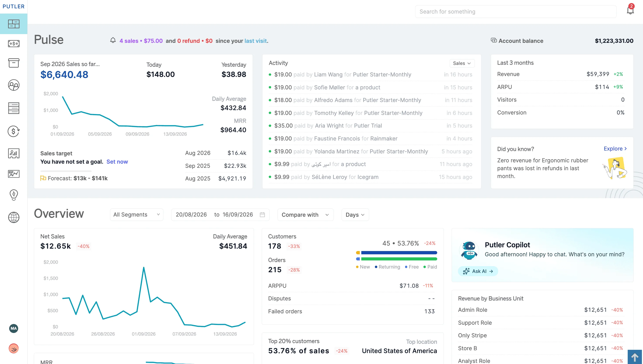Toggle the Paid legend item
The image size is (643, 364).
tap(430, 267)
